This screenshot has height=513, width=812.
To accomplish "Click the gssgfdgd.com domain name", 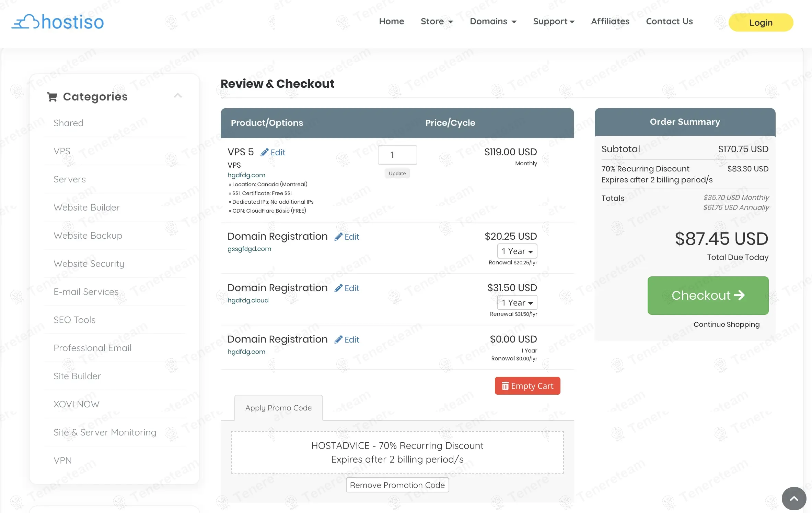I will 249,249.
